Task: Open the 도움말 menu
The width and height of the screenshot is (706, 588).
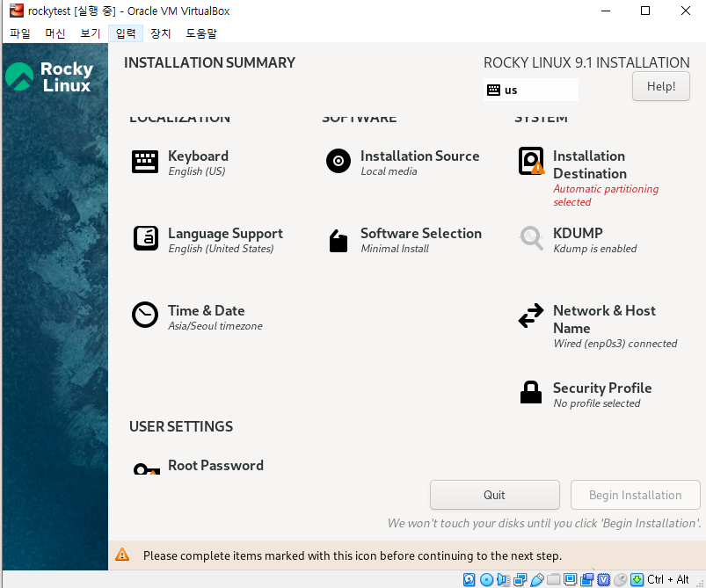Action: 201,33
